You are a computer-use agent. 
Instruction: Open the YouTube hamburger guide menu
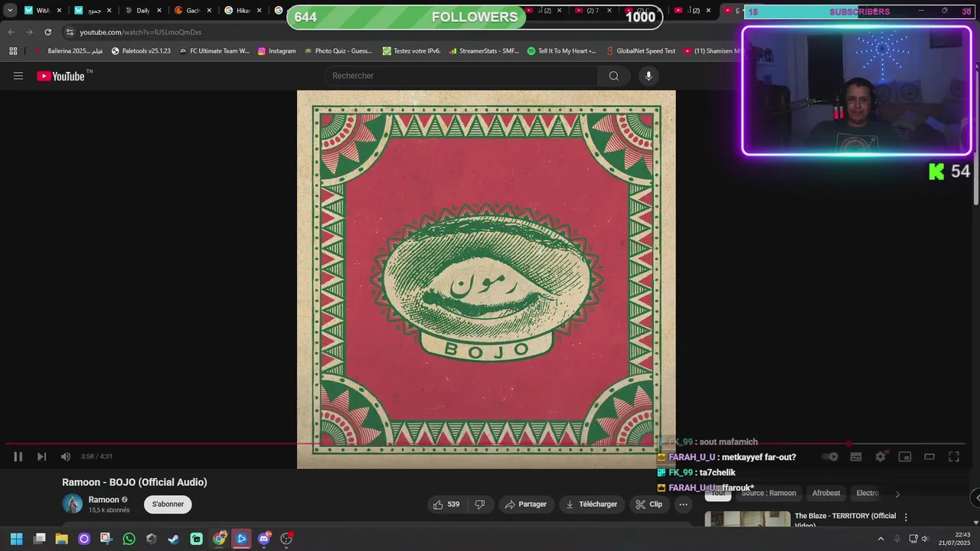(x=18, y=76)
